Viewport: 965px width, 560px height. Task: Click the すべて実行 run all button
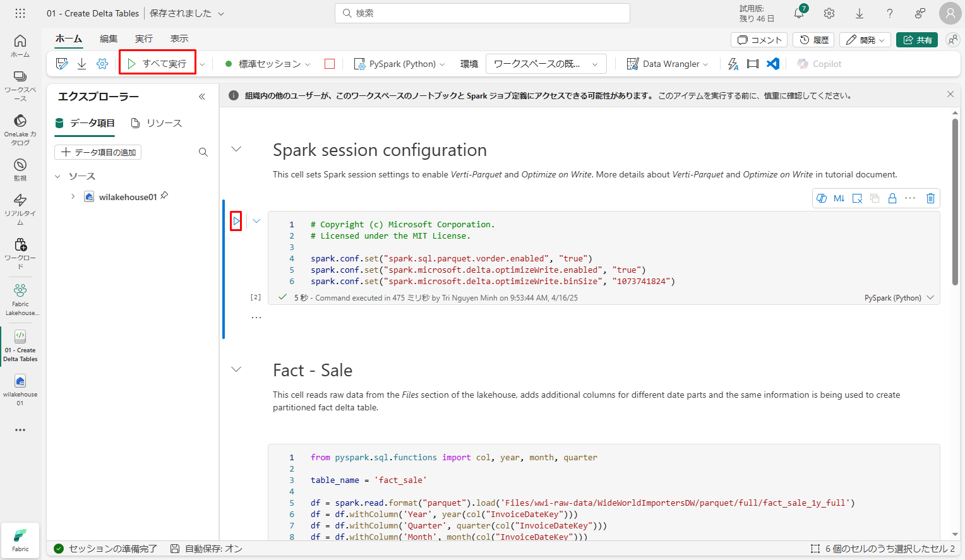(x=157, y=64)
